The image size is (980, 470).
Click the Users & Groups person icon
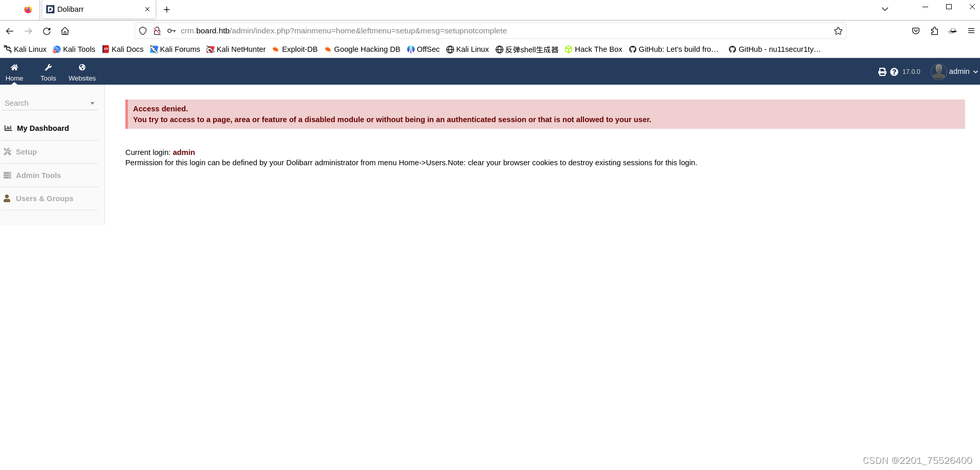click(7, 199)
